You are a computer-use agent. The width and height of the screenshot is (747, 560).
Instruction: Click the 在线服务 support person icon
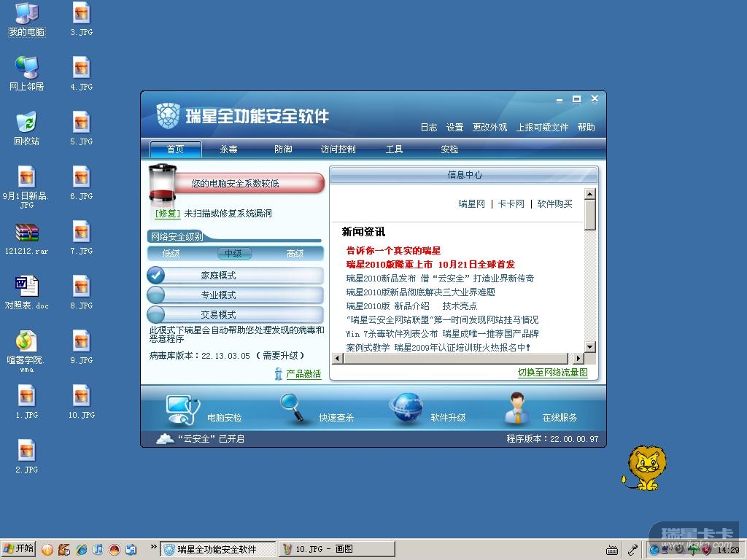(517, 408)
